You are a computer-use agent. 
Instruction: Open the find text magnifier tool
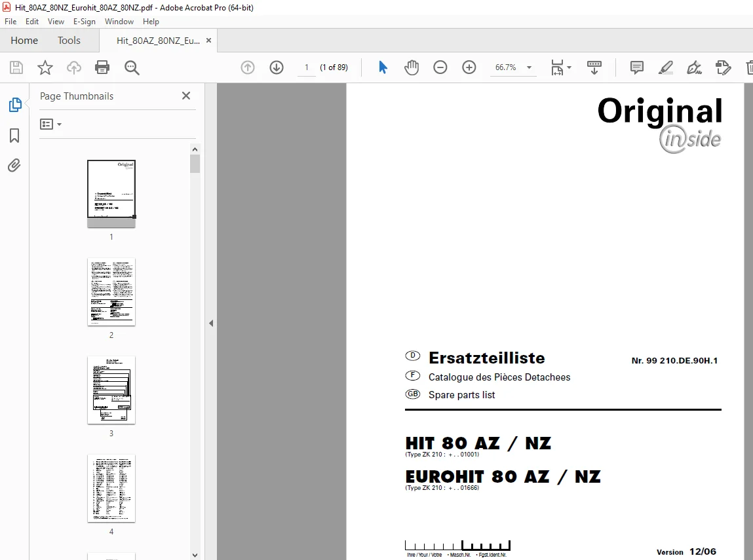pyautogui.click(x=132, y=67)
